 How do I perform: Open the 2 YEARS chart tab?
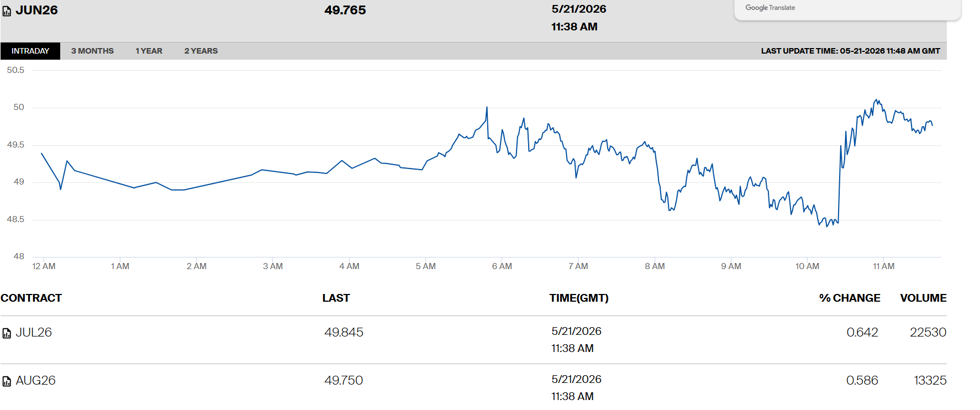tap(201, 51)
